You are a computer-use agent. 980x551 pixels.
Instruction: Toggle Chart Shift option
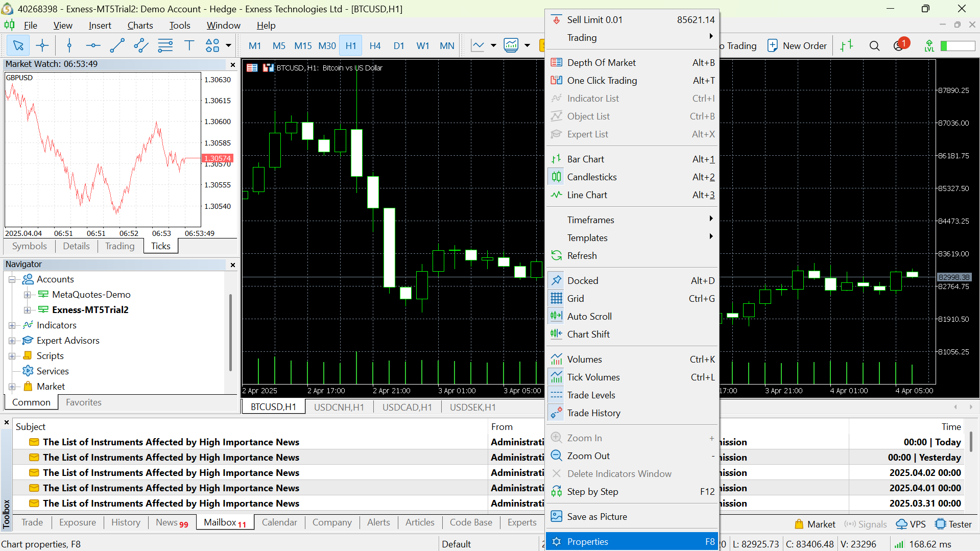pyautogui.click(x=632, y=334)
